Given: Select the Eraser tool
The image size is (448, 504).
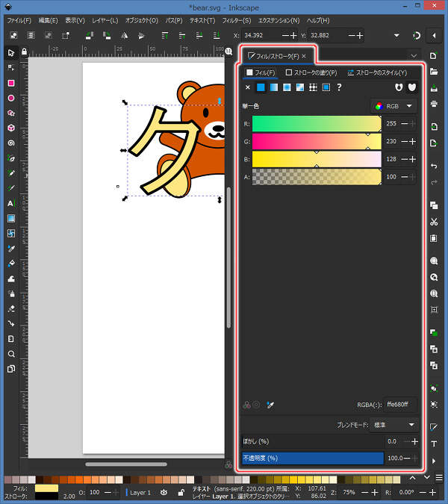Looking at the screenshot, I should click(x=11, y=308).
